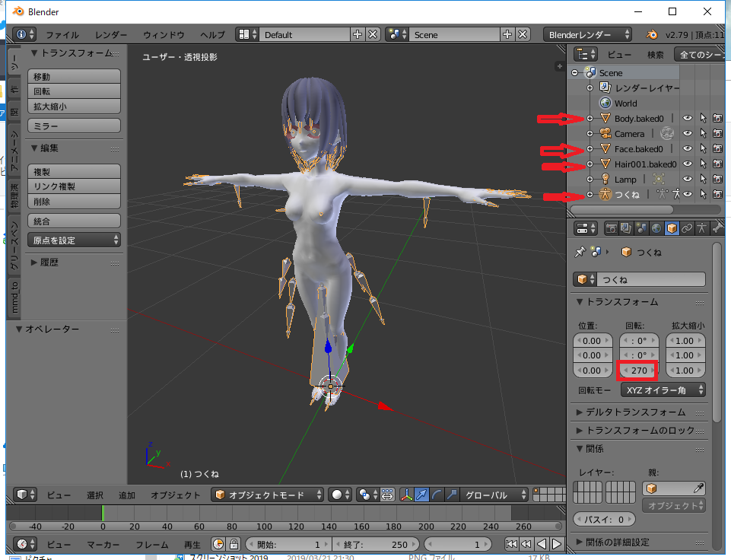
Task: Toggle Lamp selectability cursor icon
Action: [x=703, y=179]
